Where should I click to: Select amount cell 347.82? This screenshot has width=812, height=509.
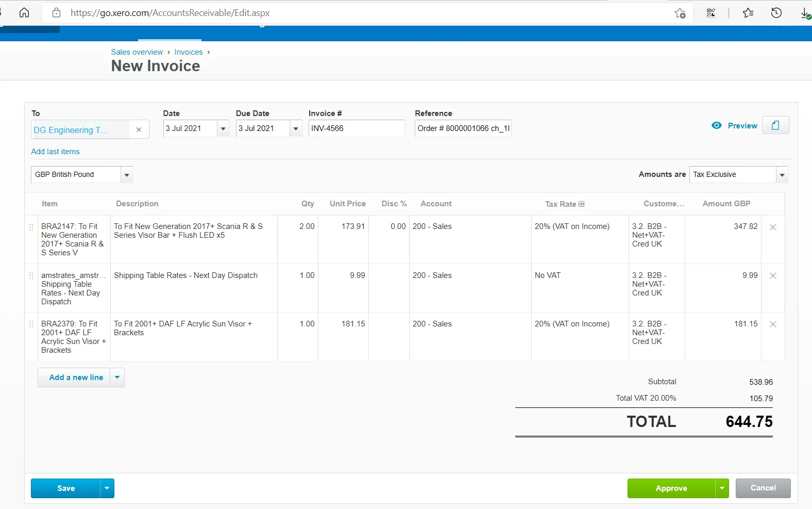pos(723,240)
